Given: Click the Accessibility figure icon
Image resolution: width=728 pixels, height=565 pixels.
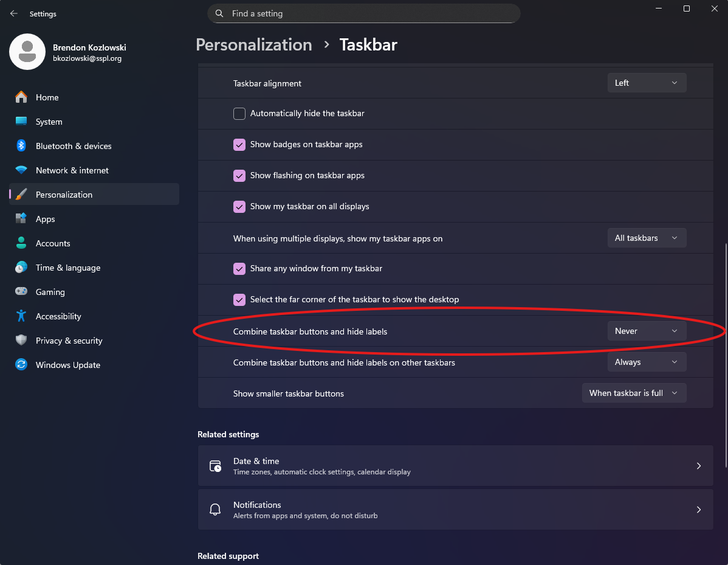Looking at the screenshot, I should (x=21, y=316).
